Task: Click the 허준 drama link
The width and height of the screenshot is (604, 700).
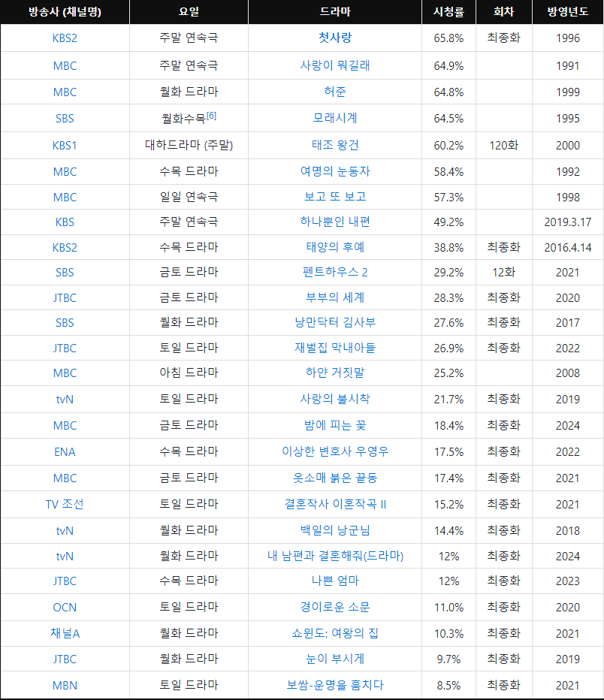Action: [335, 92]
